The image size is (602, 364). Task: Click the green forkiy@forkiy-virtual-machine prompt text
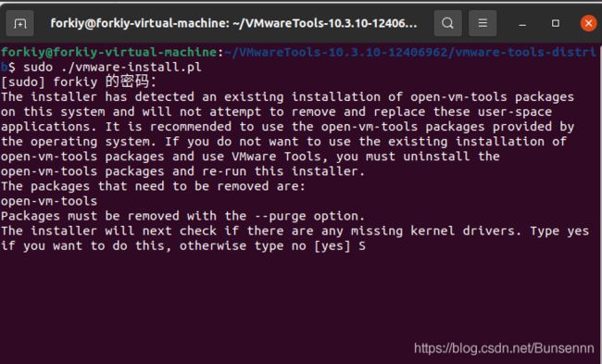pos(109,52)
